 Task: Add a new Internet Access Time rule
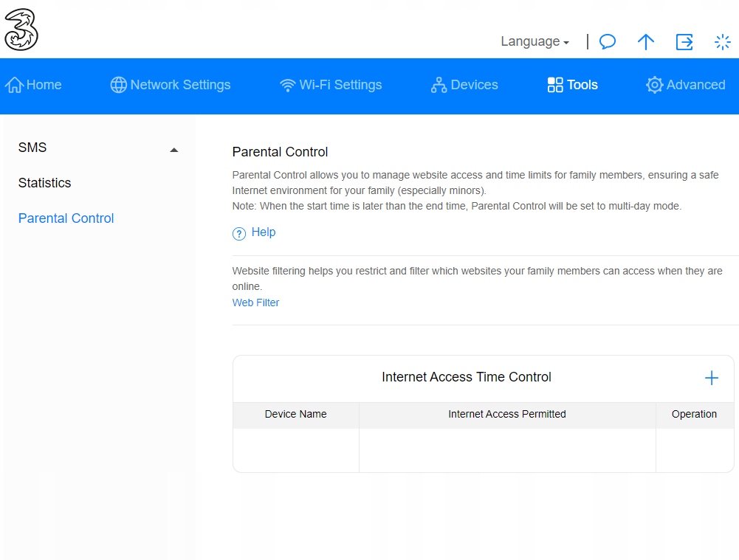pyautogui.click(x=711, y=378)
